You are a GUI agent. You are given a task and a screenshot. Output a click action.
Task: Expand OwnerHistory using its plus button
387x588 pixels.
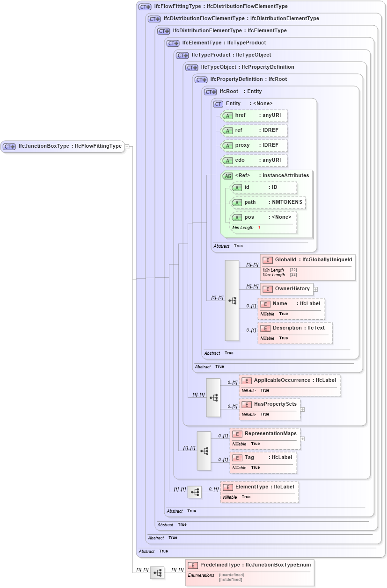coord(316,289)
